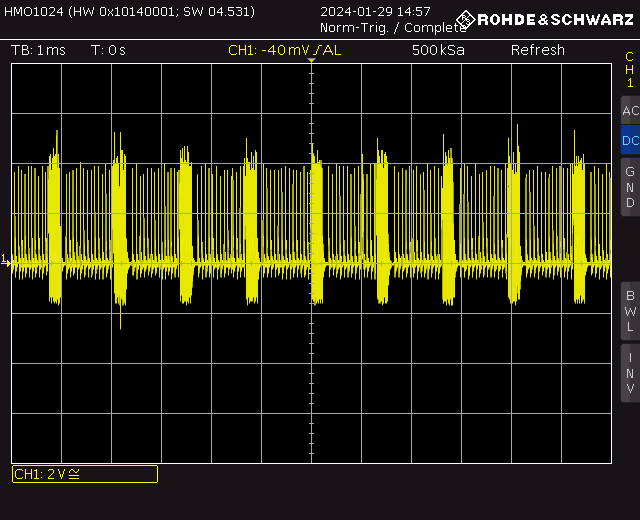Viewport: 640px width, 520px height.
Task: Select AC coupling option
Action: click(x=630, y=110)
